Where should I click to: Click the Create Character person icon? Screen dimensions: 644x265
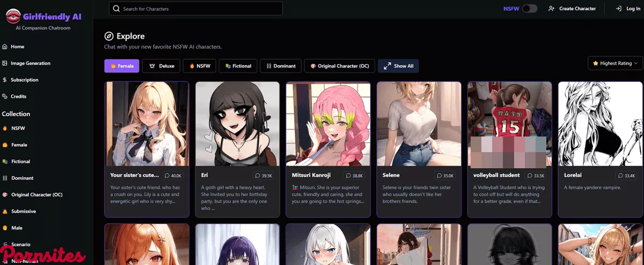[x=551, y=9]
